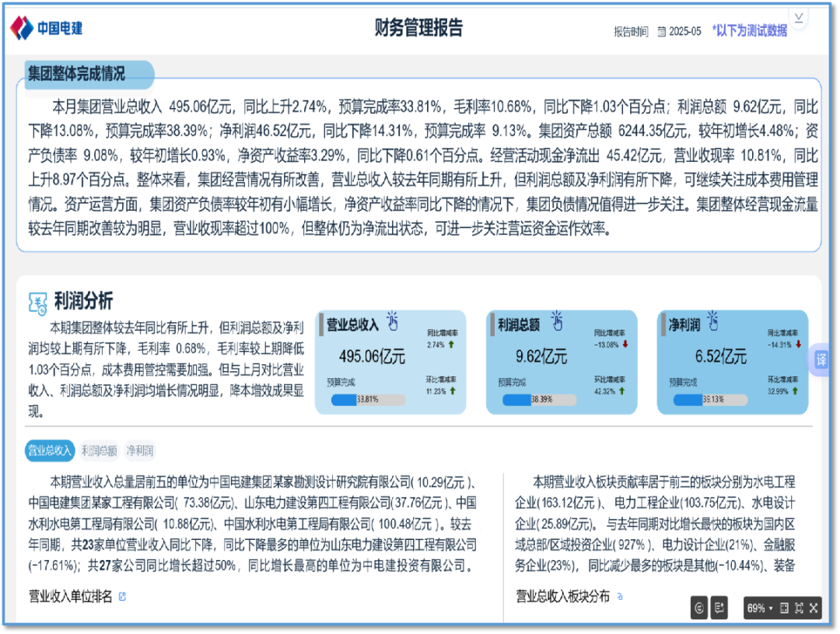Click the 营业收入单位排名 label
This screenshot has height=634, width=840.
70,596
